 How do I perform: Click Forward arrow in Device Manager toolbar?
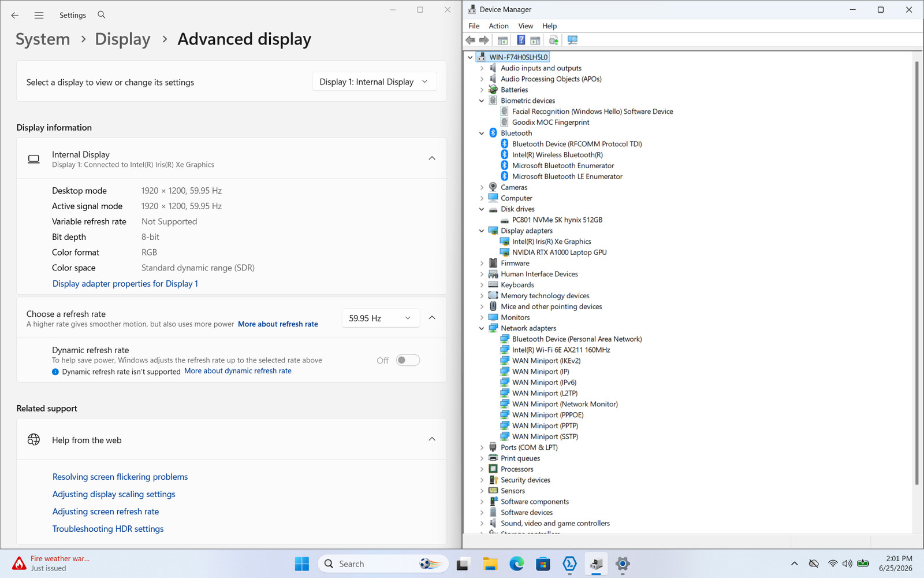pos(485,40)
